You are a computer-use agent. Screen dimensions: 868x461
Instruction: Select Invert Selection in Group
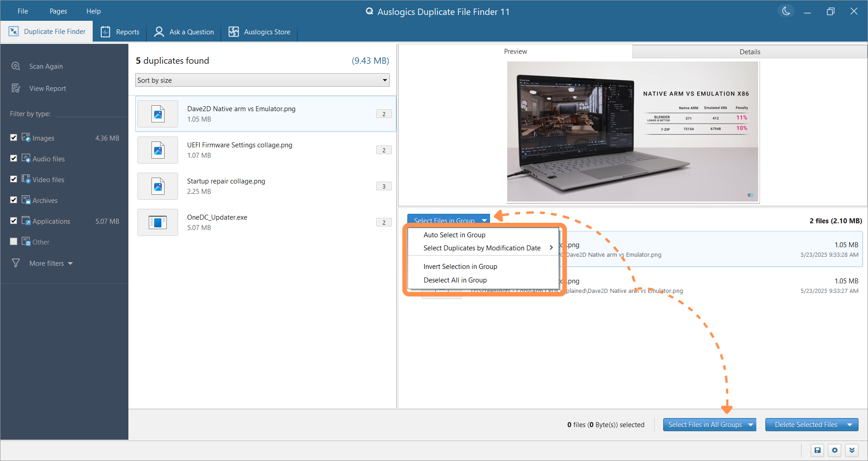click(x=460, y=267)
